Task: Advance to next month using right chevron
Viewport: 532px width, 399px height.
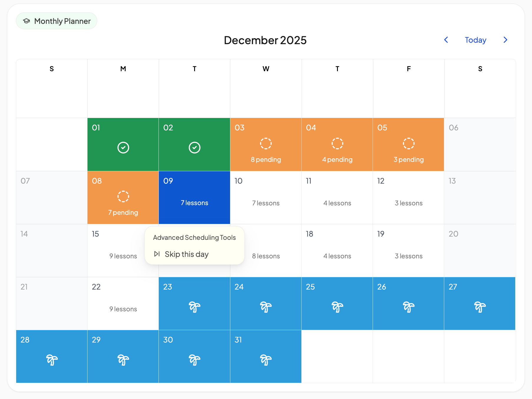Action: (505, 40)
